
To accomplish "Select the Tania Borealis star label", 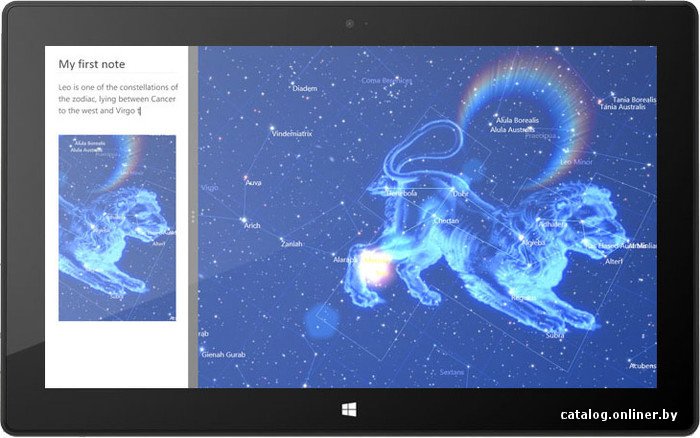I will click(634, 100).
